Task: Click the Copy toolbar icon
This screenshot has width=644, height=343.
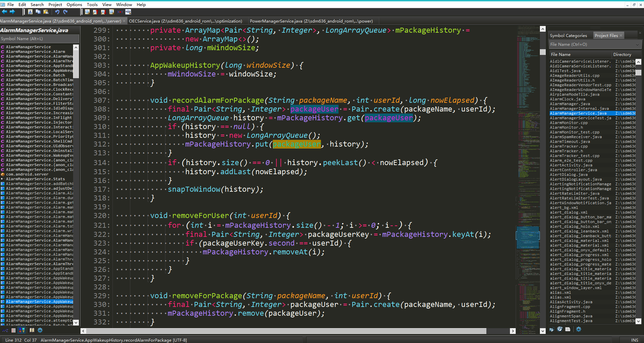Action: pos(38,12)
